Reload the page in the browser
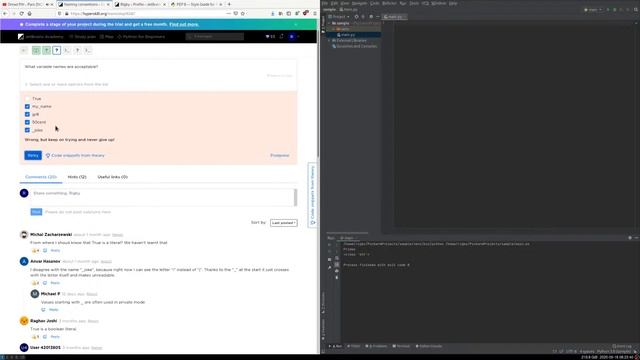This screenshot has height=360, width=640. 21,13
